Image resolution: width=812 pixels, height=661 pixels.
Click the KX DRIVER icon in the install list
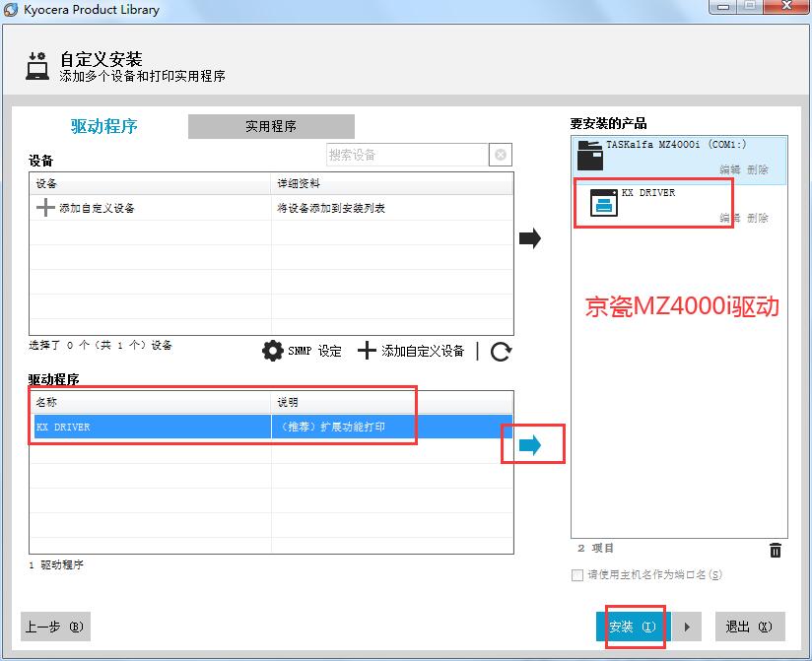[604, 202]
